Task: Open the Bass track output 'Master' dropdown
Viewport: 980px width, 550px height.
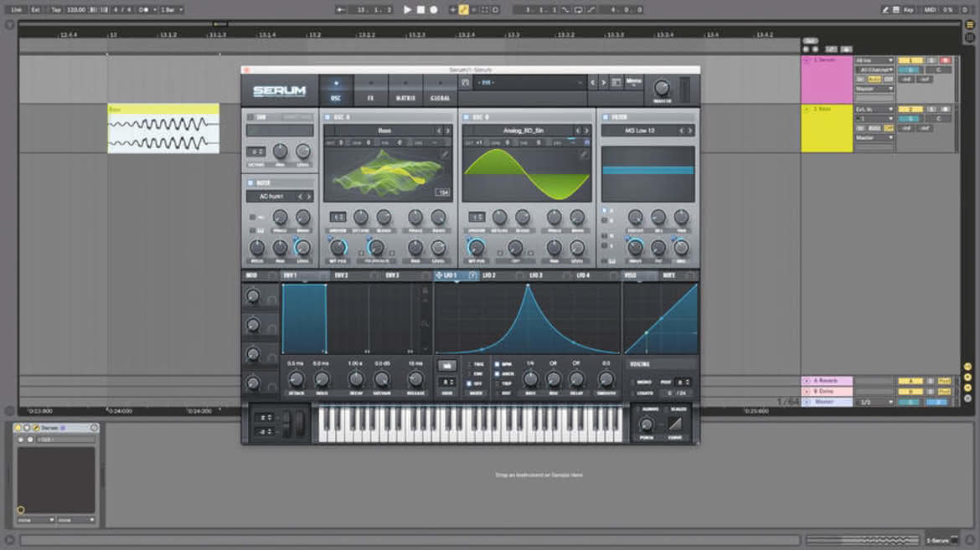Action: (x=874, y=137)
